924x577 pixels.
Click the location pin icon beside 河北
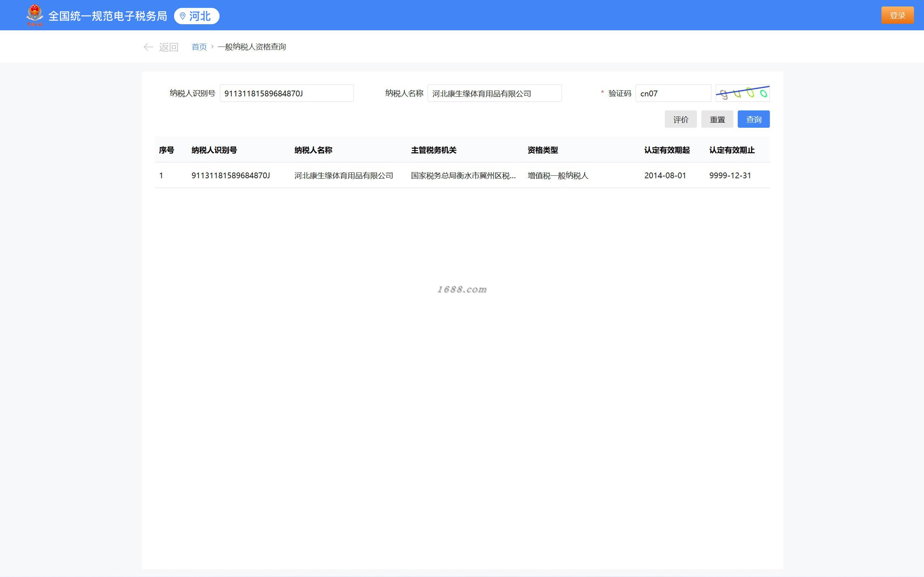tap(182, 16)
